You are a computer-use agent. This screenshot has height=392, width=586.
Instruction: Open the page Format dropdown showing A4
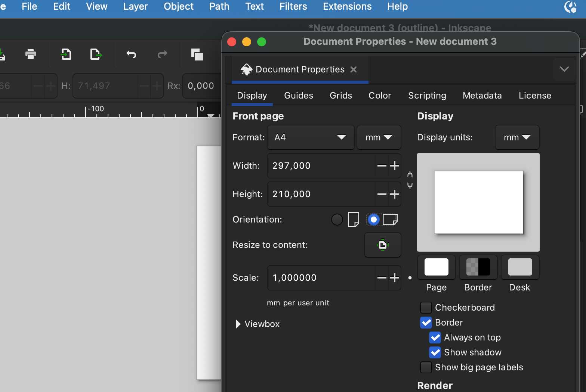311,137
